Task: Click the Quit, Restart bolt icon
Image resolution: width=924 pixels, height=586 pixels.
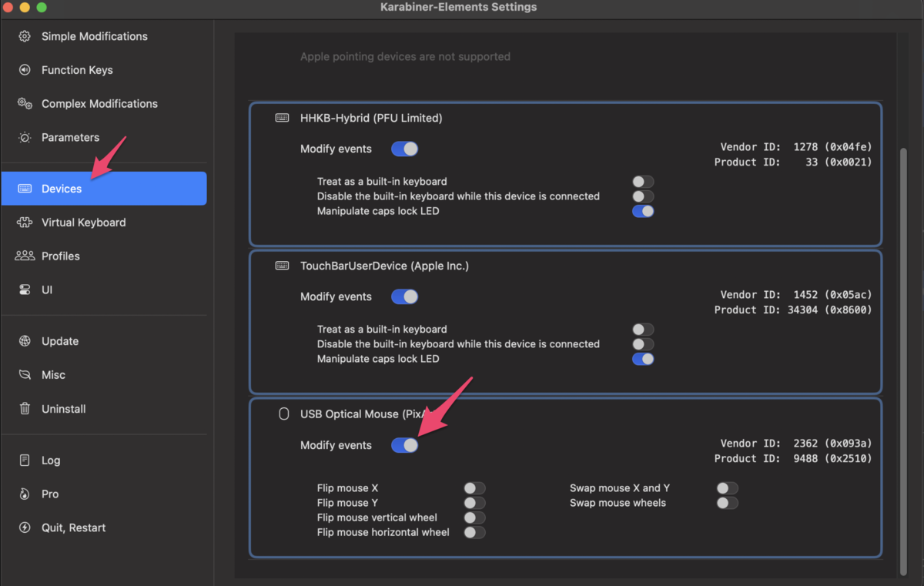Action: click(x=25, y=528)
